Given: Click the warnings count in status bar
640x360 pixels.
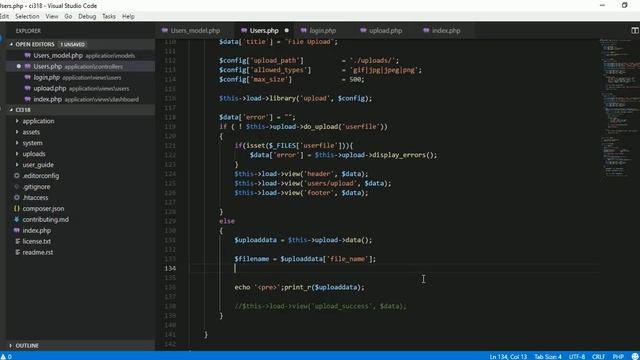Looking at the screenshot, I should (6, 356).
